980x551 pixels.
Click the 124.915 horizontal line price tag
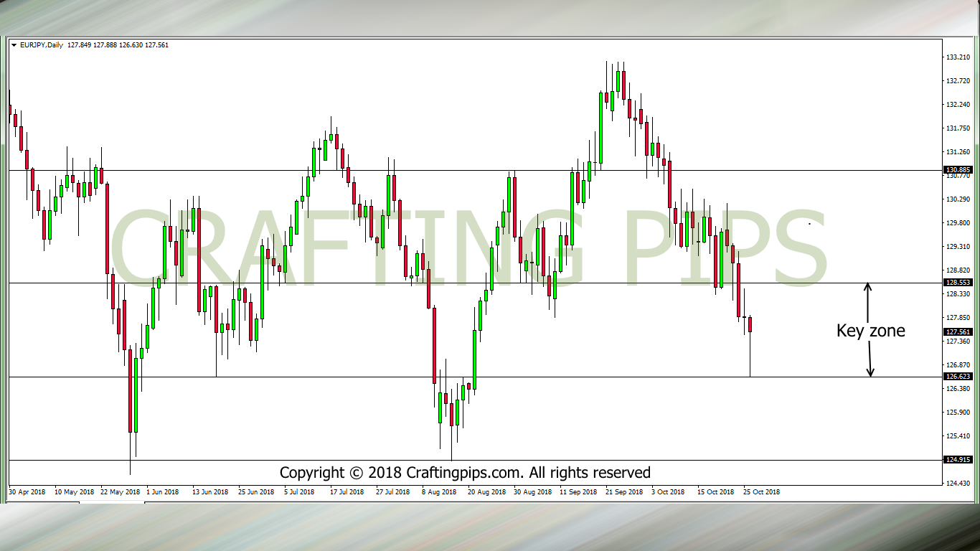[x=958, y=460]
